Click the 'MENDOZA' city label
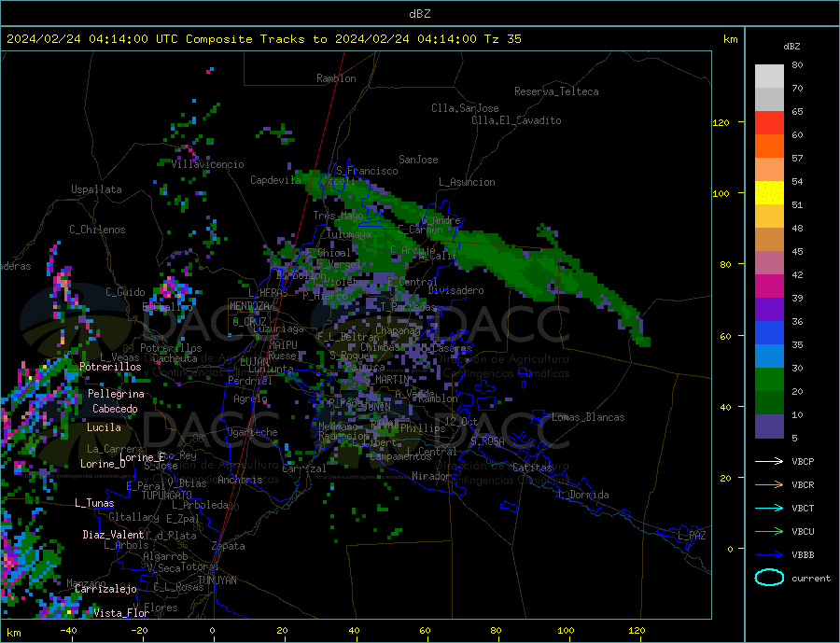The image size is (840, 643). tap(250, 306)
